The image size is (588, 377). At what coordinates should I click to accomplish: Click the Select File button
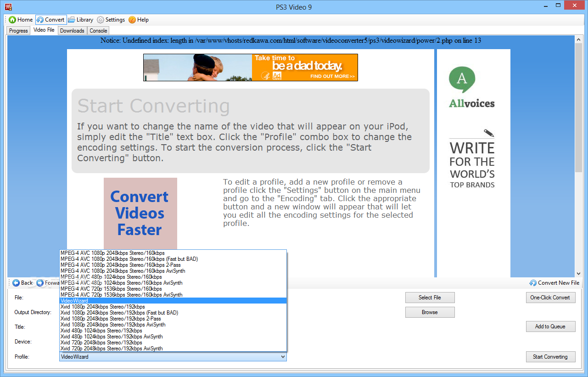point(430,298)
